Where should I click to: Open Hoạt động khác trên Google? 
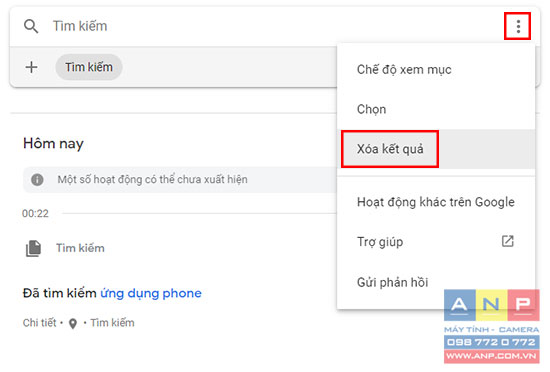coord(436,202)
